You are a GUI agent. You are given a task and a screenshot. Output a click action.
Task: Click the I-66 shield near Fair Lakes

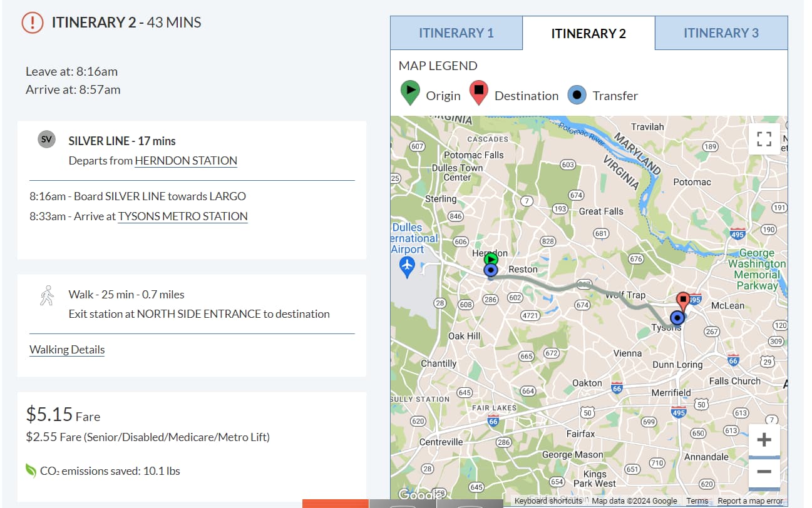click(493, 422)
